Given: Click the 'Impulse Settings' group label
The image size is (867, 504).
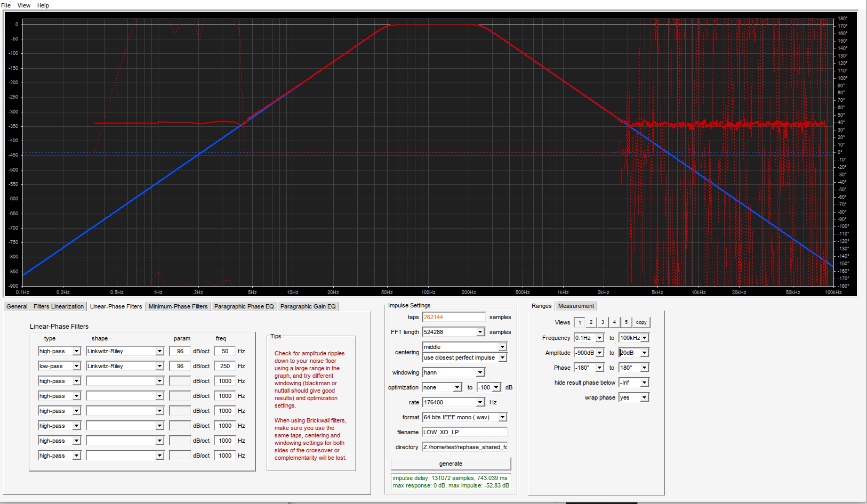Looking at the screenshot, I should pos(409,305).
